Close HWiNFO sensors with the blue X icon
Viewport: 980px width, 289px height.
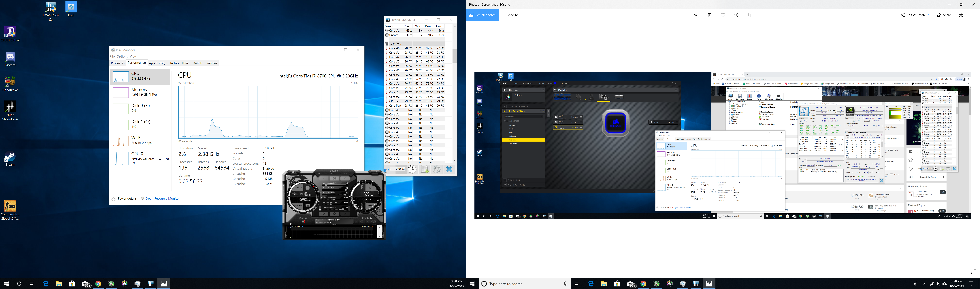click(449, 169)
